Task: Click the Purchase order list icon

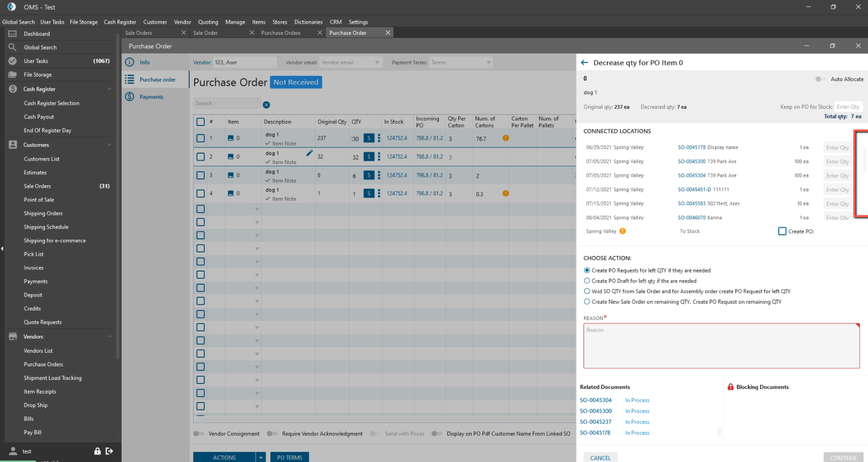Action: click(x=130, y=80)
